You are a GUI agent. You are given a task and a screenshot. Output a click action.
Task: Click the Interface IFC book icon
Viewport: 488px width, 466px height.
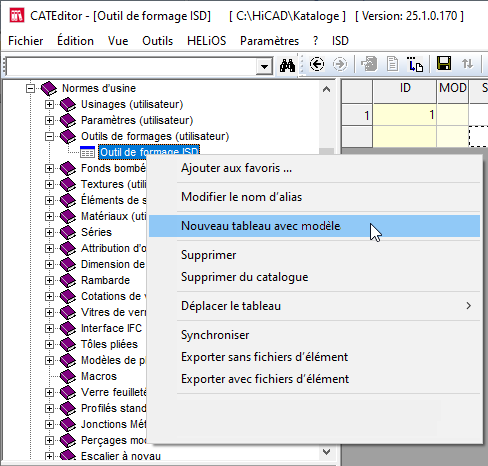pyautogui.click(x=68, y=328)
